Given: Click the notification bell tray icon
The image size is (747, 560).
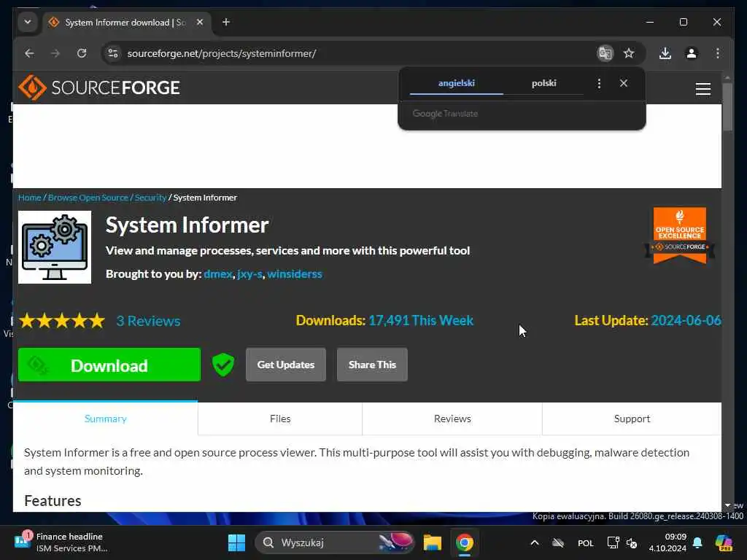Looking at the screenshot, I should click(x=697, y=542).
